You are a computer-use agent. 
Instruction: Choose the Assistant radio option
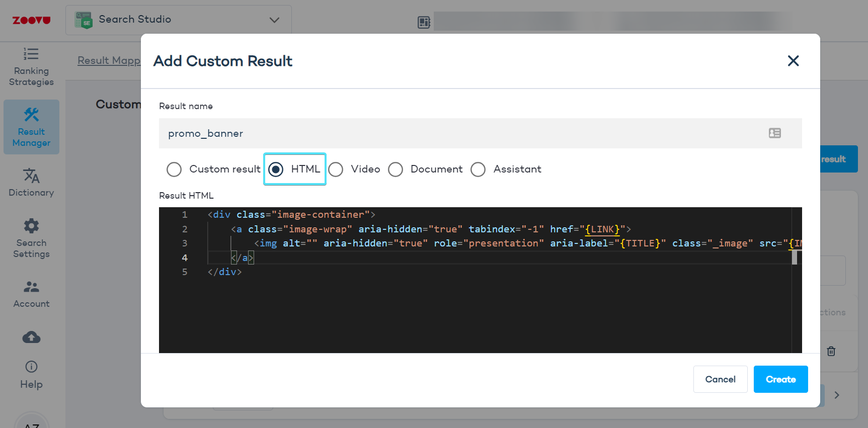(x=478, y=169)
